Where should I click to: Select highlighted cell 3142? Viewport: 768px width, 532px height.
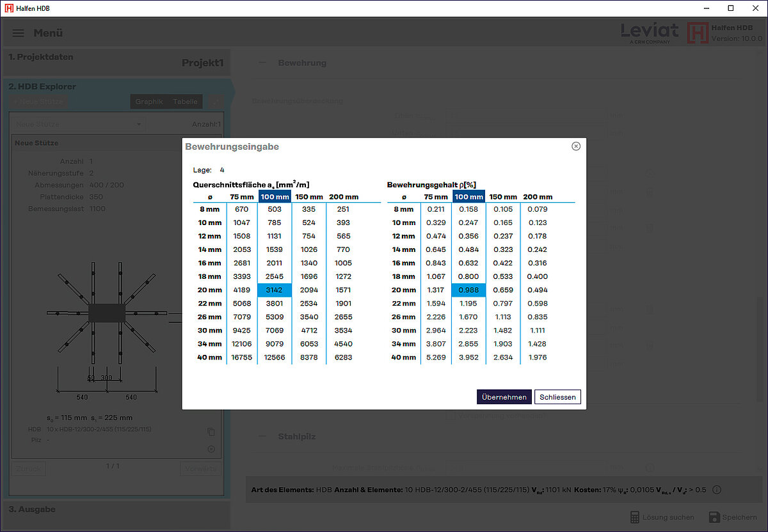(x=275, y=290)
